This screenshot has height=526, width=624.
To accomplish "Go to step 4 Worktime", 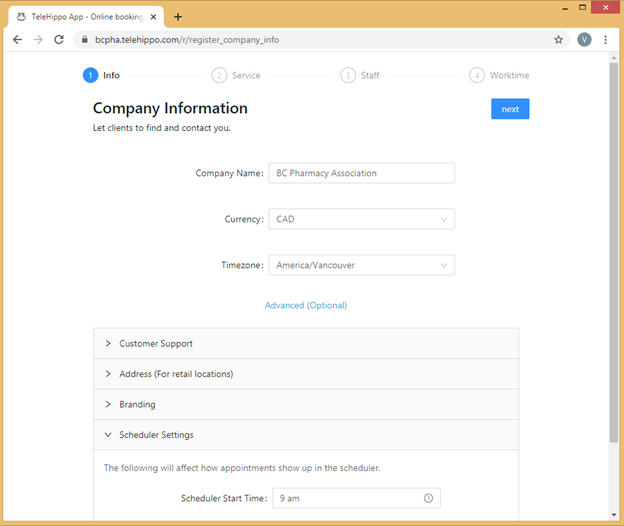I will point(499,75).
